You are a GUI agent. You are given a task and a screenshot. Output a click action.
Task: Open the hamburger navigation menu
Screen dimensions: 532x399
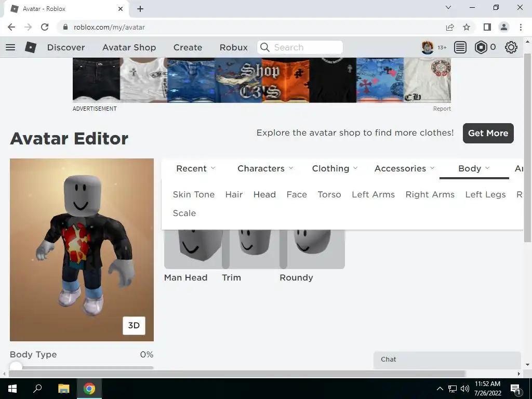point(10,47)
